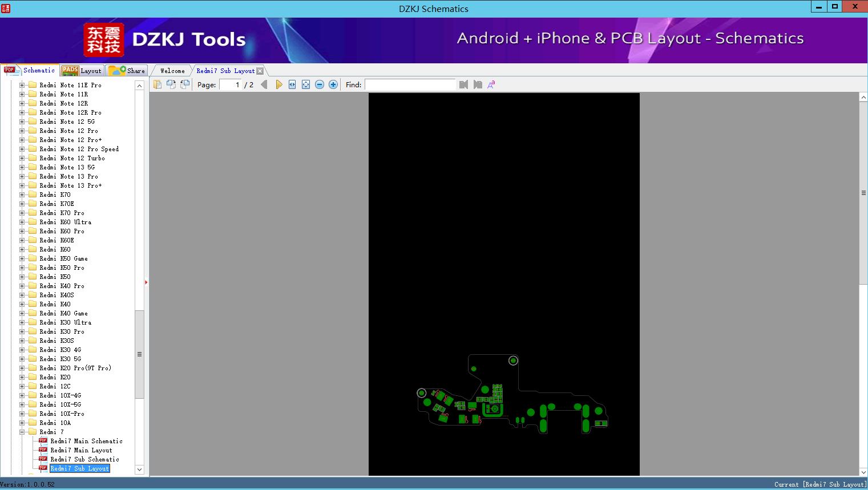Click the document viewer vertical scrollbar thumb
The height and width of the screenshot is (490, 868).
tap(863, 193)
